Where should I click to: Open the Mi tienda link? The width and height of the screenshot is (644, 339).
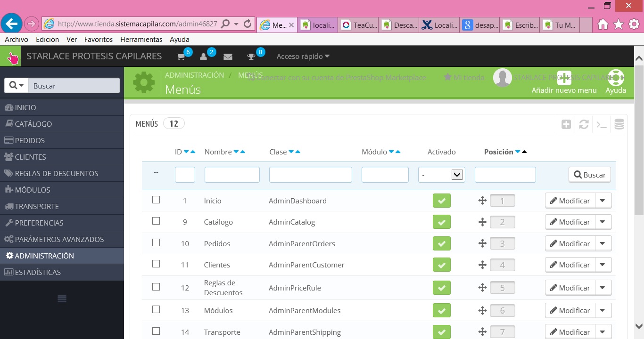click(x=464, y=77)
